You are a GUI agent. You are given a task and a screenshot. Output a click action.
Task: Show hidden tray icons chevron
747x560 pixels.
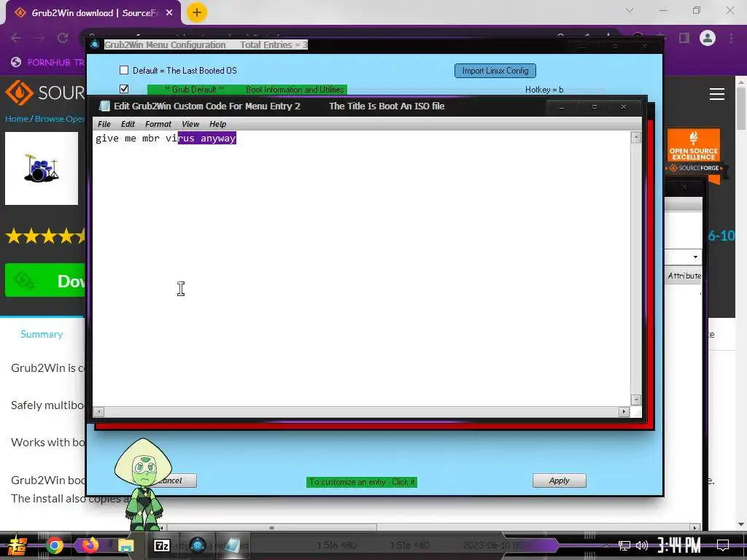606,545
